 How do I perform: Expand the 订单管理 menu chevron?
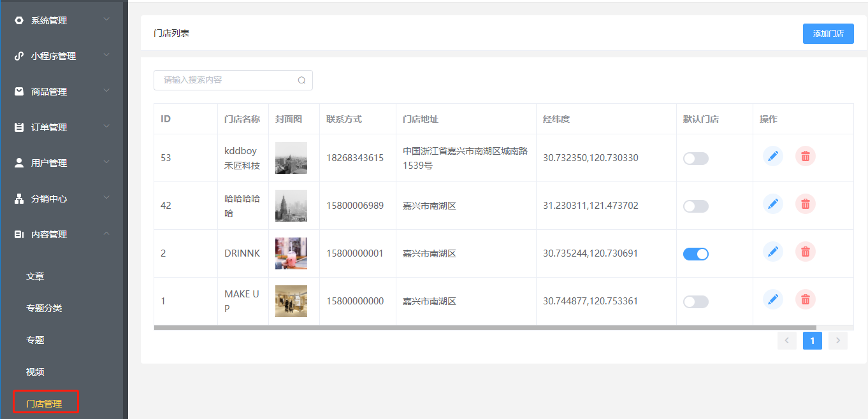(x=106, y=127)
